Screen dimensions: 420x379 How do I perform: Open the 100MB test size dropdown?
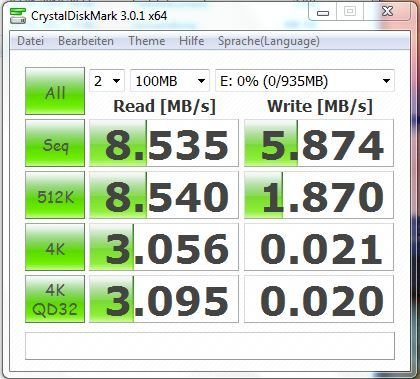(170, 81)
